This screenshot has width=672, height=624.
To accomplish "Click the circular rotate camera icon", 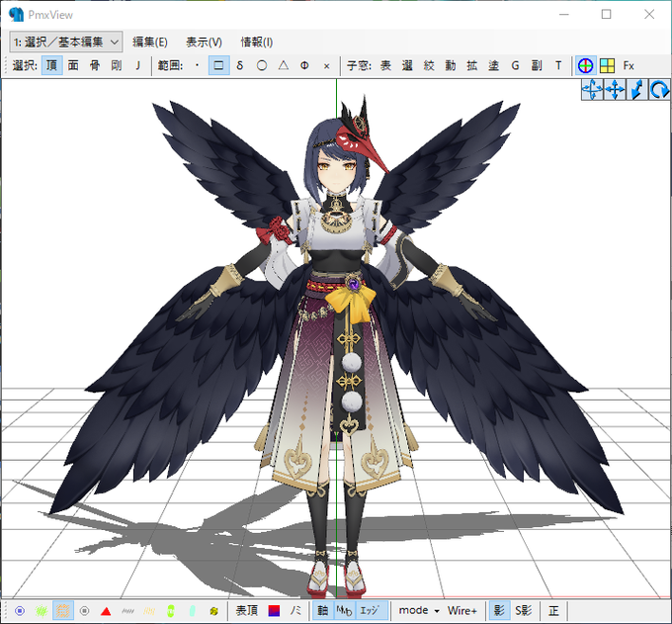I will [659, 90].
